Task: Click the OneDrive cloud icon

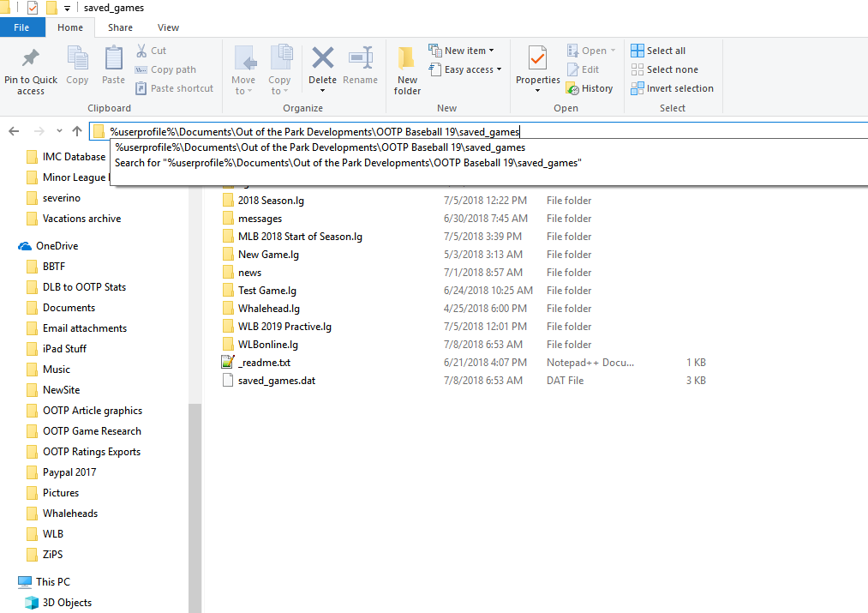Action: click(x=25, y=246)
